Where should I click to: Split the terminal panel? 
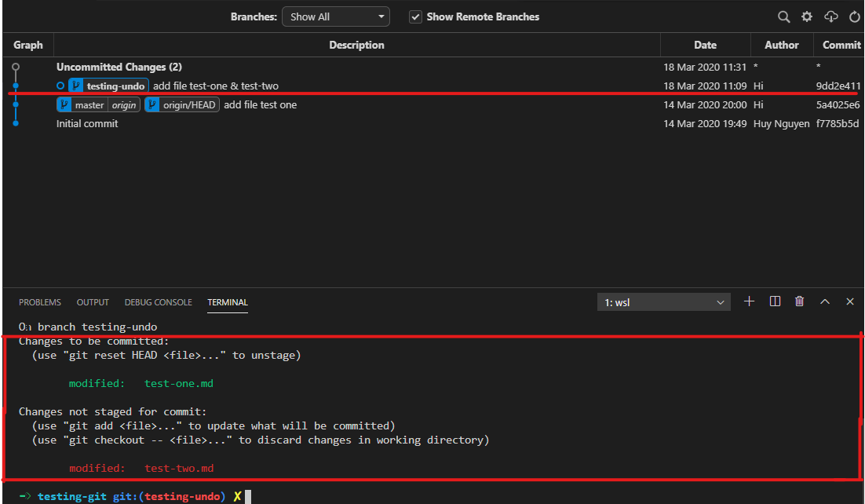(x=775, y=301)
